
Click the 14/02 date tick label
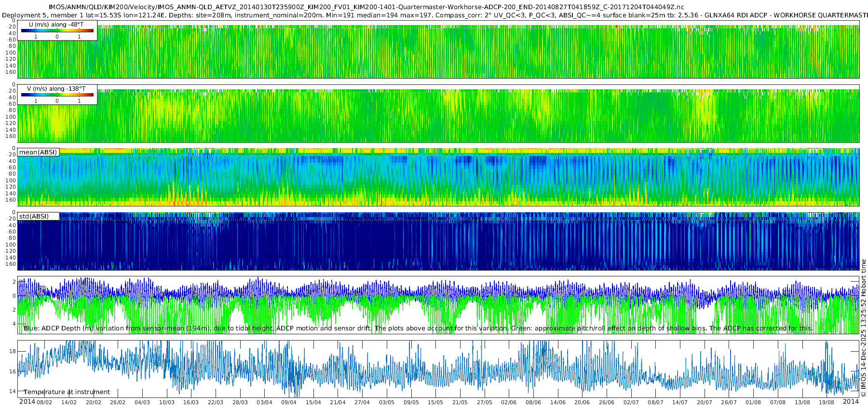(x=69, y=402)
